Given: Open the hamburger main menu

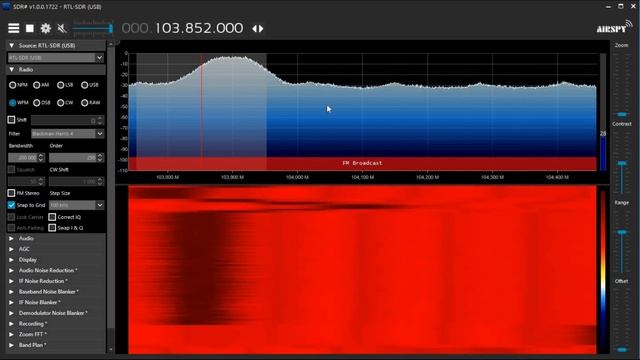Looking at the screenshot, I should (x=13, y=28).
